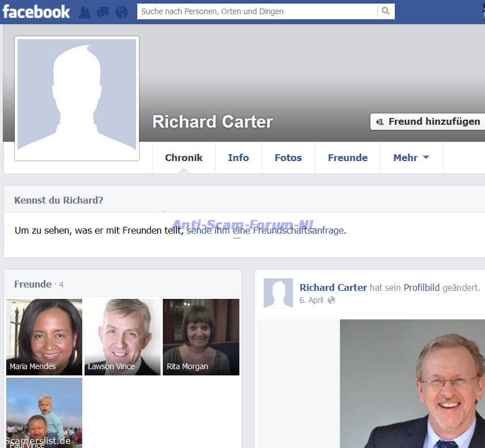Expand the Mehr dropdown
The width and height of the screenshot is (485, 448).
pyautogui.click(x=411, y=158)
